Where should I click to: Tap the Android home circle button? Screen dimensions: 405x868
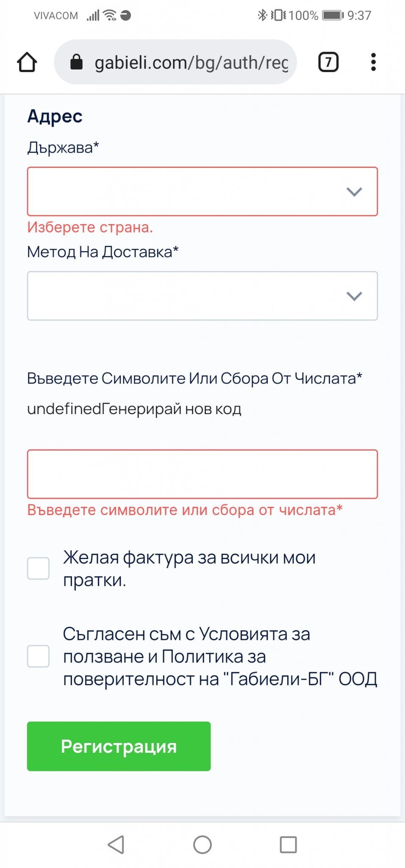pos(202,845)
